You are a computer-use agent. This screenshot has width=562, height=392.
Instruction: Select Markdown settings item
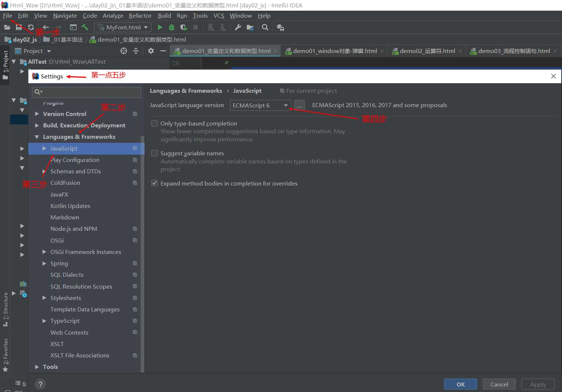[65, 218]
